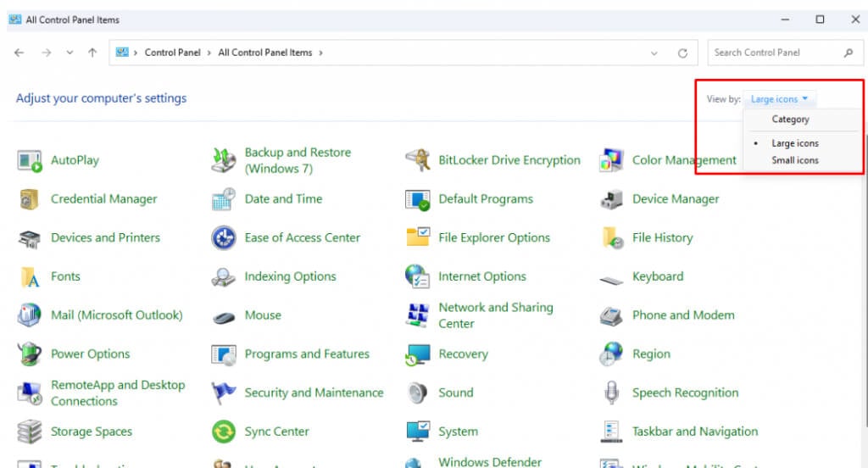Open the Sync Center icon
Screen dimensions: 868x468
[224, 432]
